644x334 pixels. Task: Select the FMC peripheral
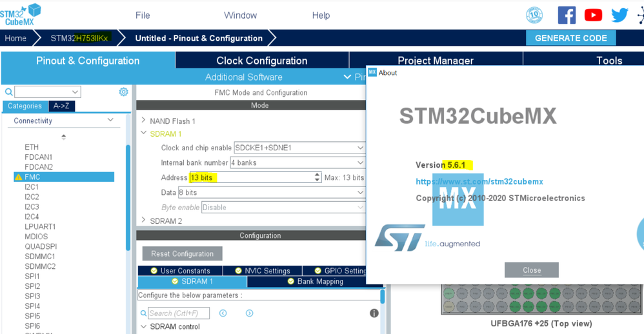[x=64, y=177]
